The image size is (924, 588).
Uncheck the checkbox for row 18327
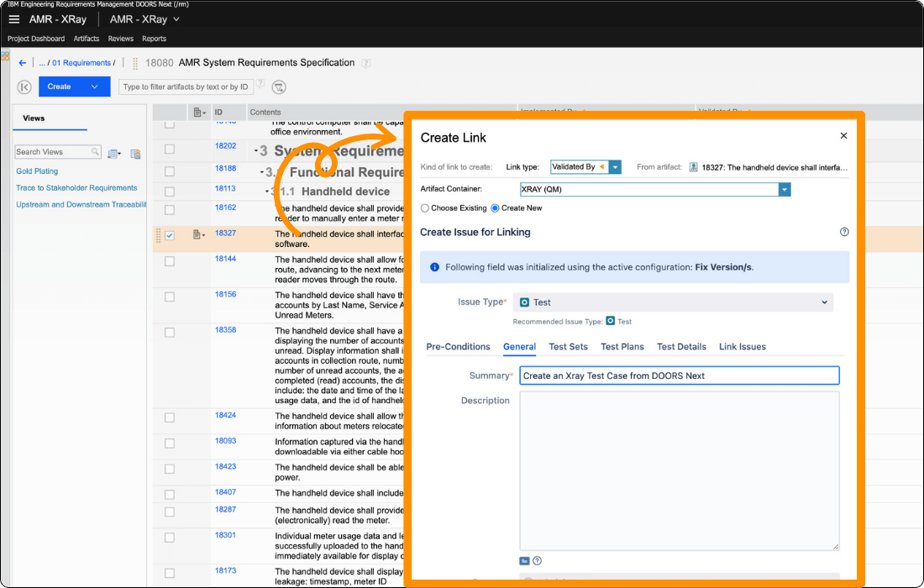(170, 235)
